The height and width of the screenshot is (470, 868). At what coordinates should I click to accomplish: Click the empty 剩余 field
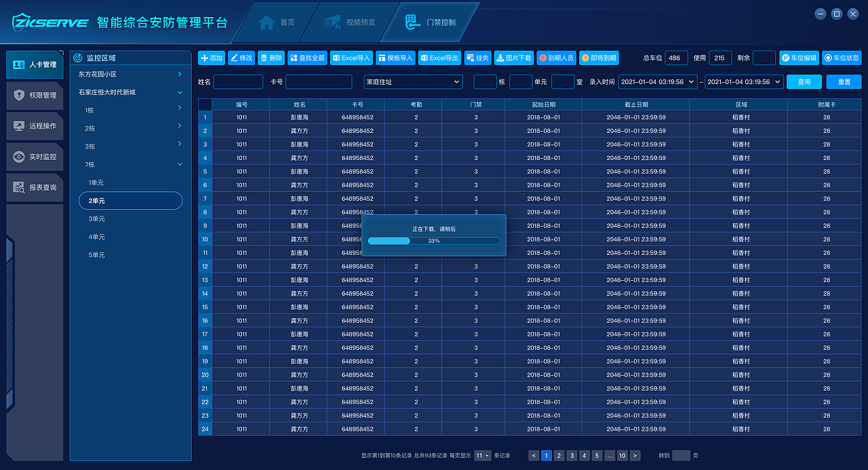[764, 58]
